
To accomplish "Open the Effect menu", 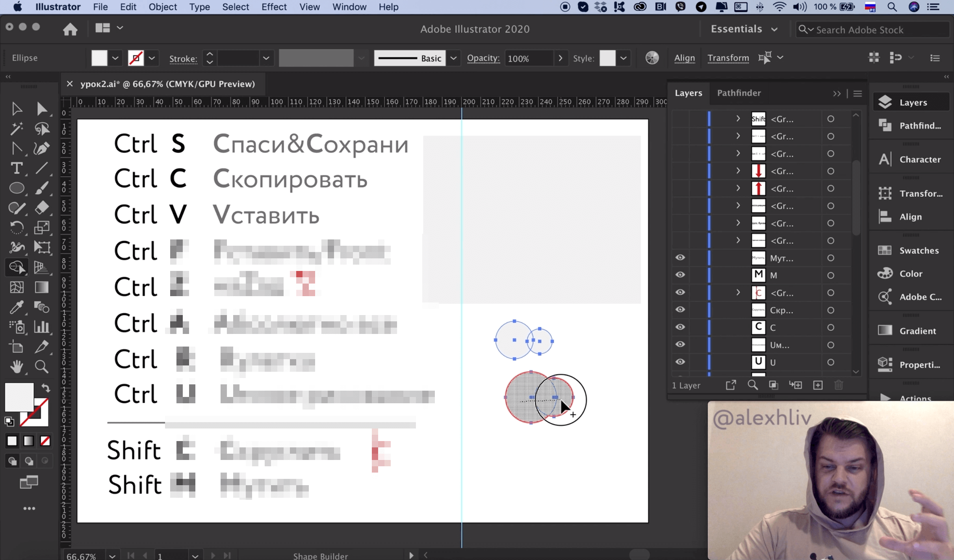I will tap(274, 7).
